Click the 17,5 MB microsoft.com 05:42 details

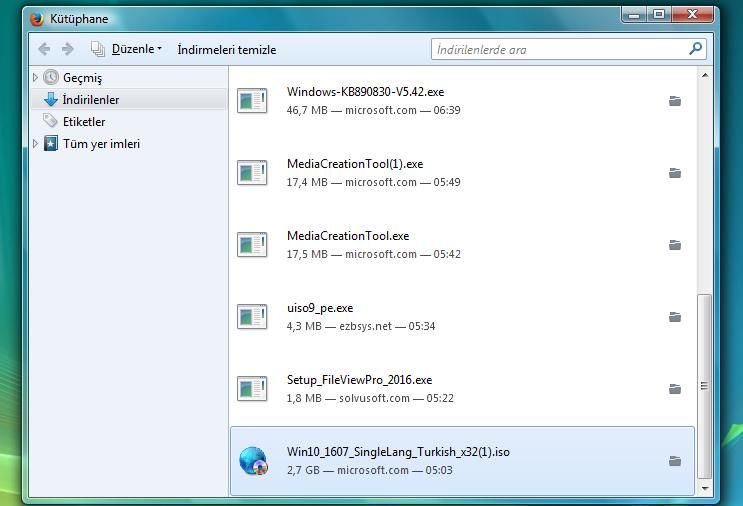373,254
